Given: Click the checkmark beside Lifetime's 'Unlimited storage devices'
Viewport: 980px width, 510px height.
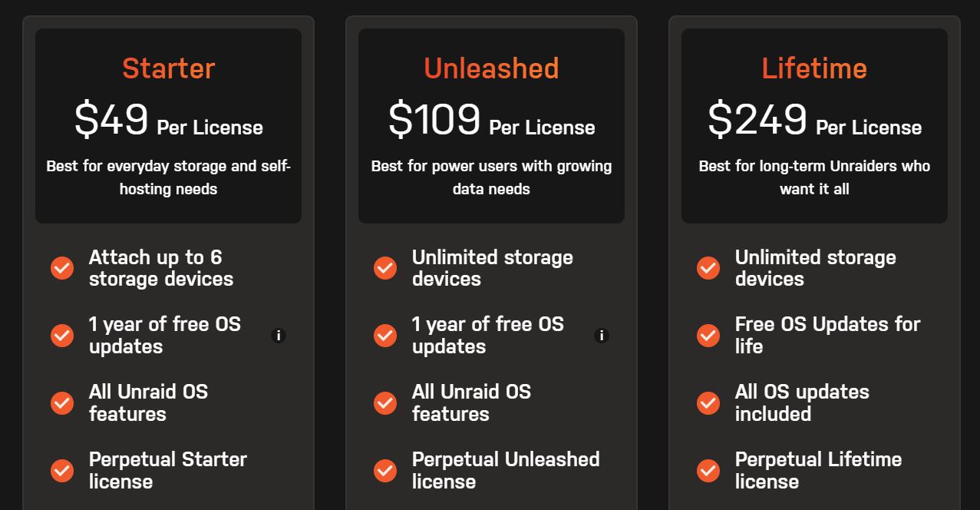Looking at the screenshot, I should click(708, 267).
